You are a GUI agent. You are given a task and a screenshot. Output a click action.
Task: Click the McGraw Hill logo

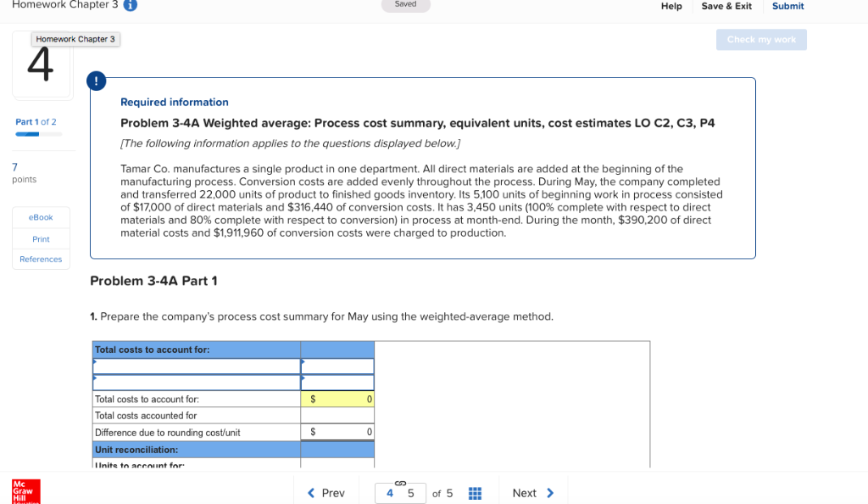pos(24,490)
